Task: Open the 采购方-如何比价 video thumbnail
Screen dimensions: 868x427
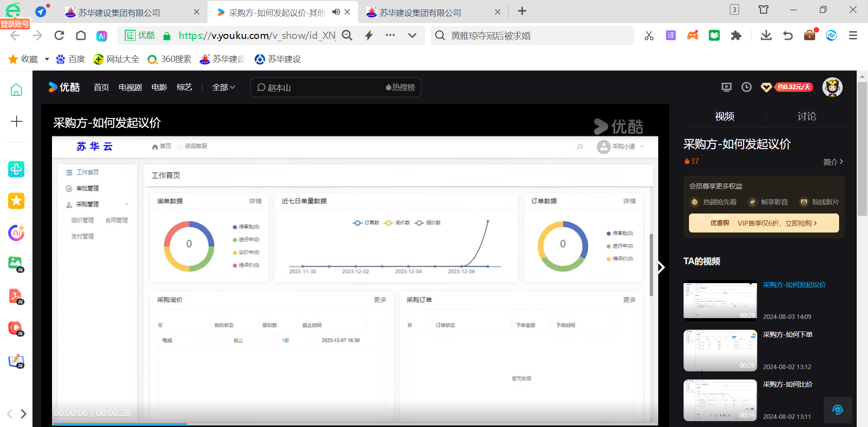Action: point(720,400)
